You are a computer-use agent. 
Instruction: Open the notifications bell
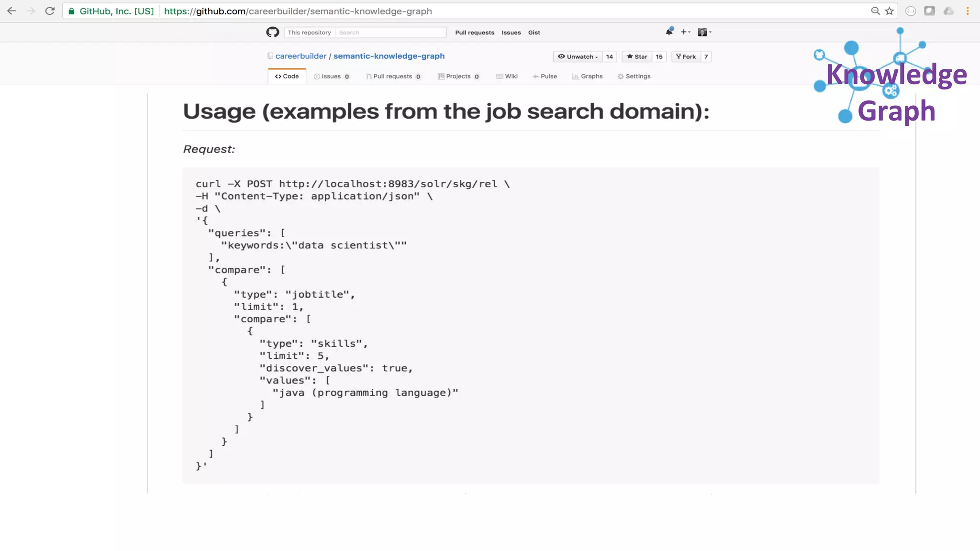pyautogui.click(x=669, y=32)
